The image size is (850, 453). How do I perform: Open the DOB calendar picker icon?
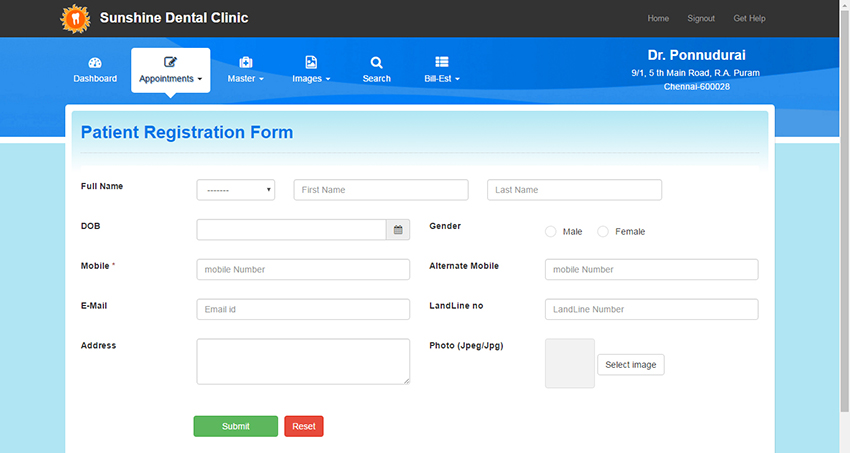(x=398, y=230)
